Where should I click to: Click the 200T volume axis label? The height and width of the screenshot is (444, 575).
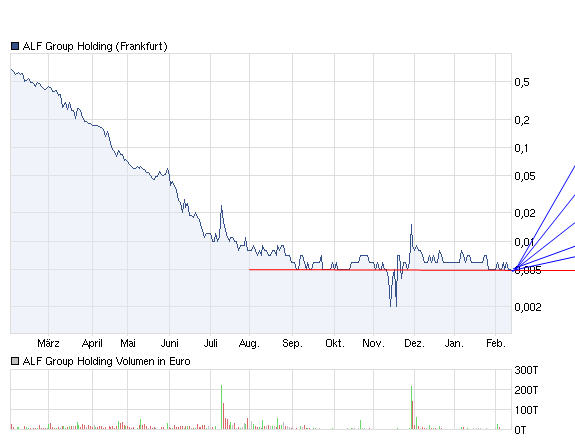526,390
